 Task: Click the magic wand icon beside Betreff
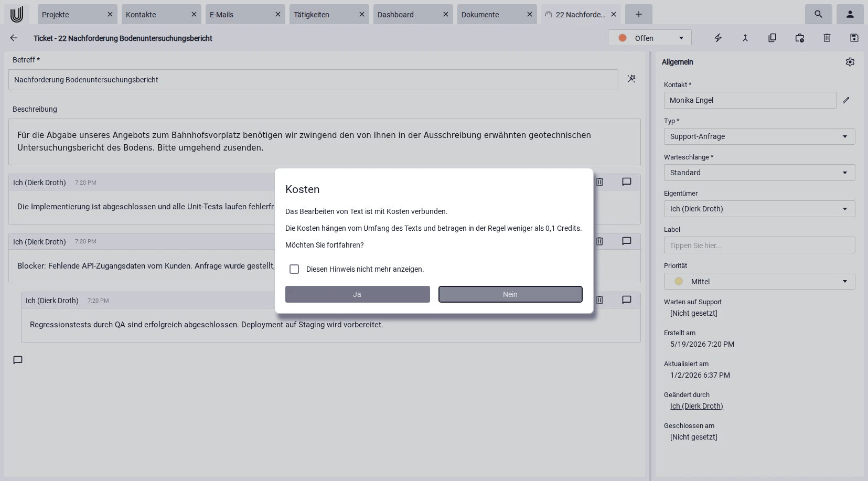(631, 79)
